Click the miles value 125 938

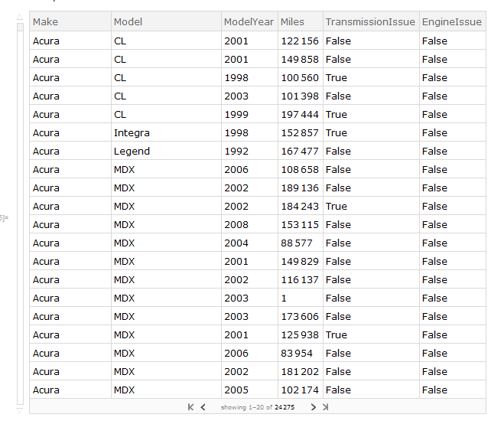click(x=300, y=335)
